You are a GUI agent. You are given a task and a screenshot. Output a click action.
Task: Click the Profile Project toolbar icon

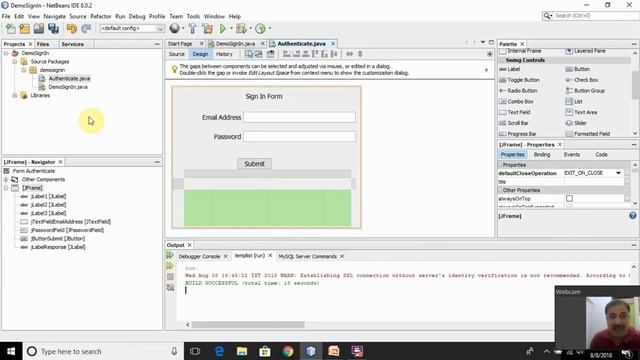pos(260,29)
